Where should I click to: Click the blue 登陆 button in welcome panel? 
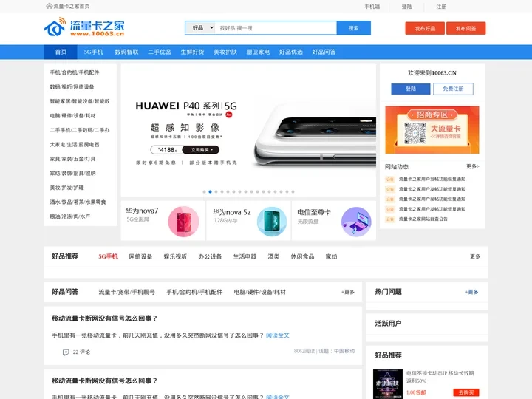click(x=411, y=89)
